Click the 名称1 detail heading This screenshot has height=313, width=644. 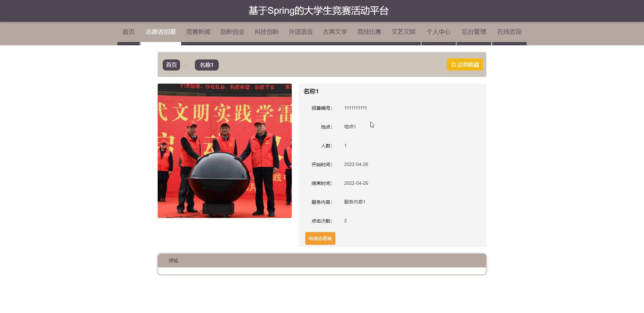pyautogui.click(x=311, y=91)
